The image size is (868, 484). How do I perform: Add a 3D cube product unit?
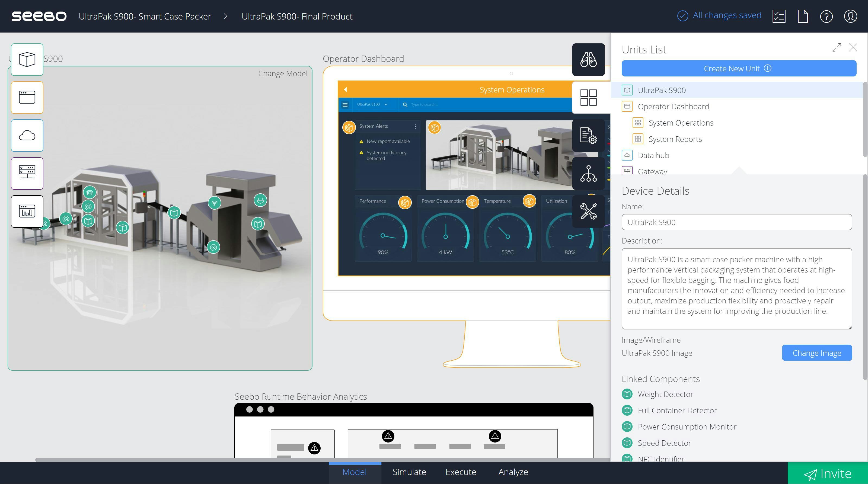pyautogui.click(x=27, y=60)
